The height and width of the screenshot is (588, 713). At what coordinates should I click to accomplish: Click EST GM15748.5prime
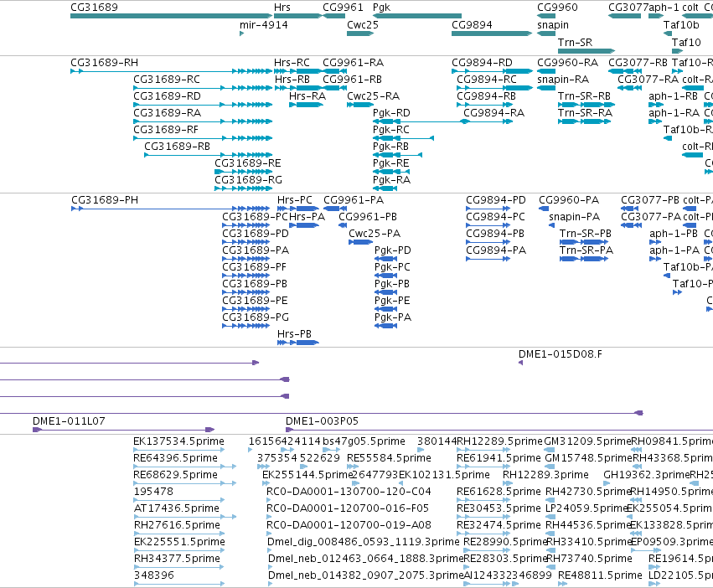[550, 467]
